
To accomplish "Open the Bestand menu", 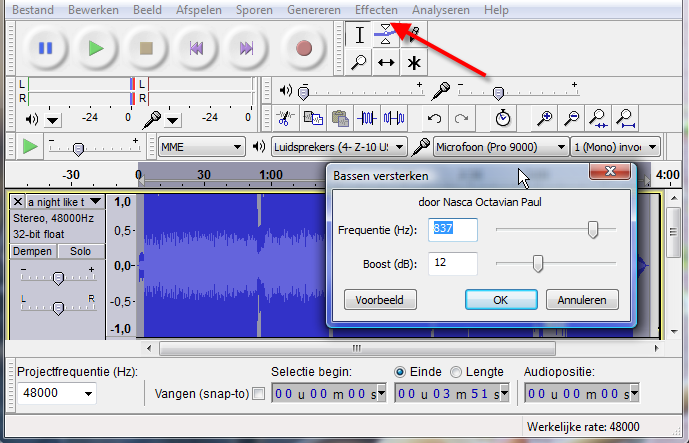I will pyautogui.click(x=32, y=10).
